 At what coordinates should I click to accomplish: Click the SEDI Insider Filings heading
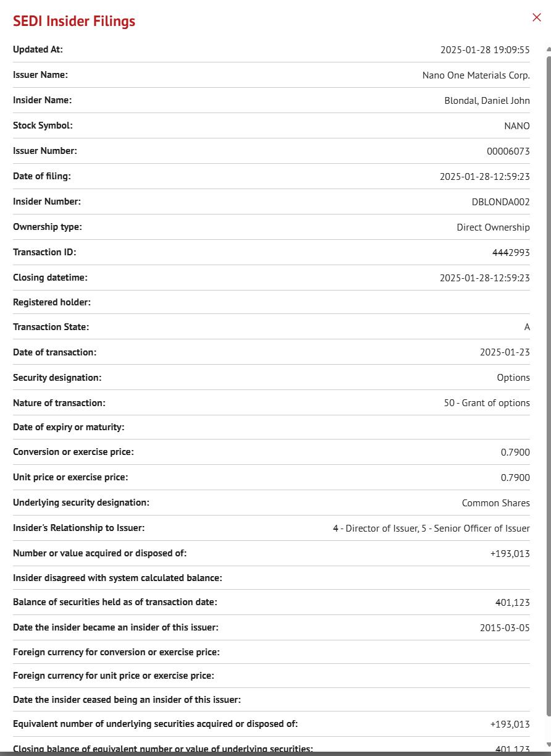pos(74,21)
